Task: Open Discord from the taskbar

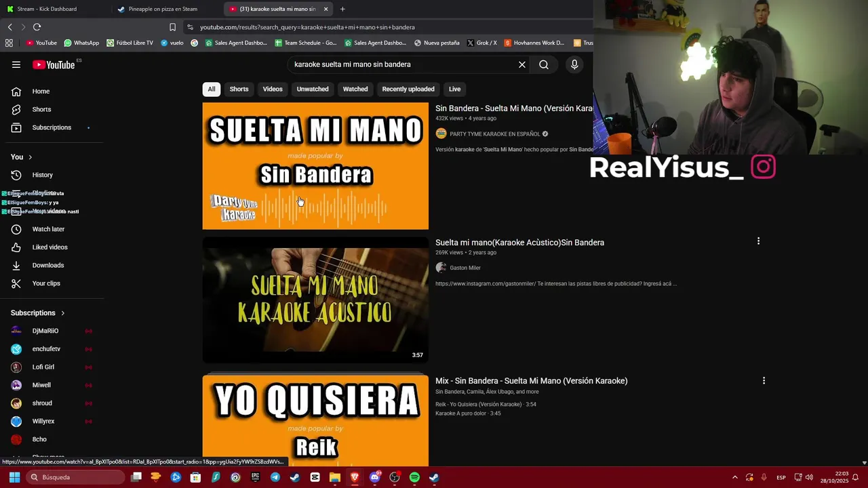Action: pyautogui.click(x=374, y=477)
